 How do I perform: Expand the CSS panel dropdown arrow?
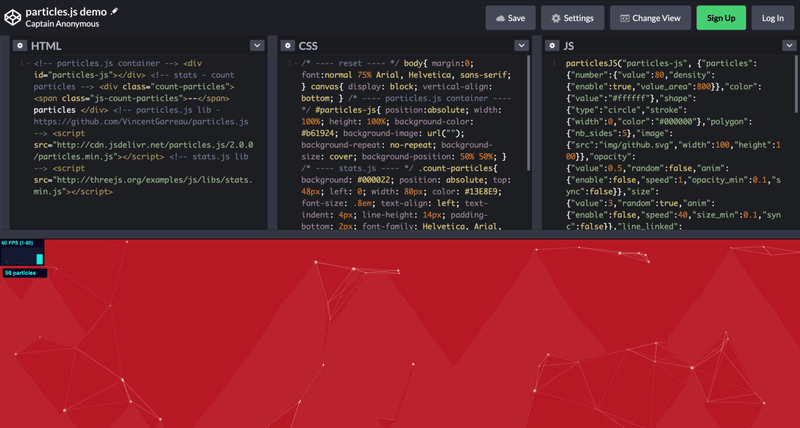click(521, 45)
